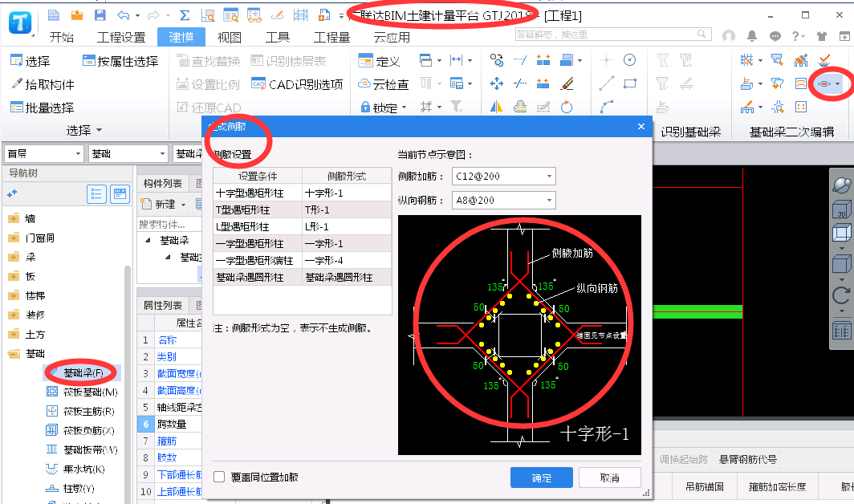Check the 覆盖同位置加腋 checkbox
Image resolution: width=854 pixels, height=504 pixels.
coord(219,477)
